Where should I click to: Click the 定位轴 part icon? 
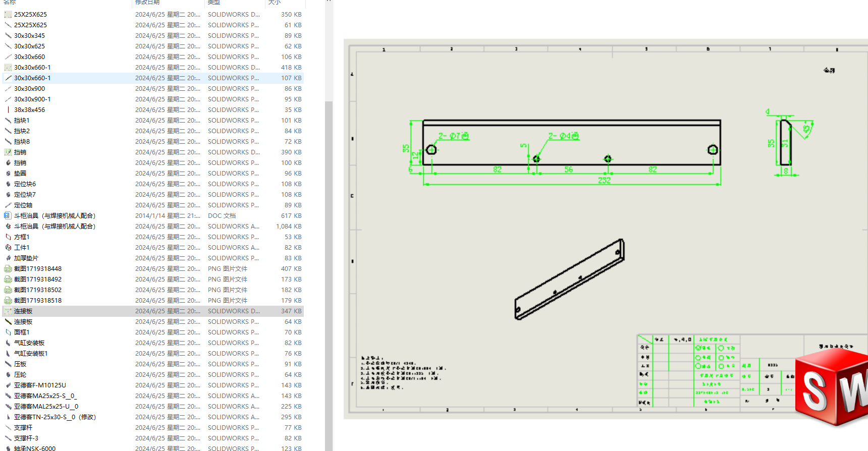[8, 205]
